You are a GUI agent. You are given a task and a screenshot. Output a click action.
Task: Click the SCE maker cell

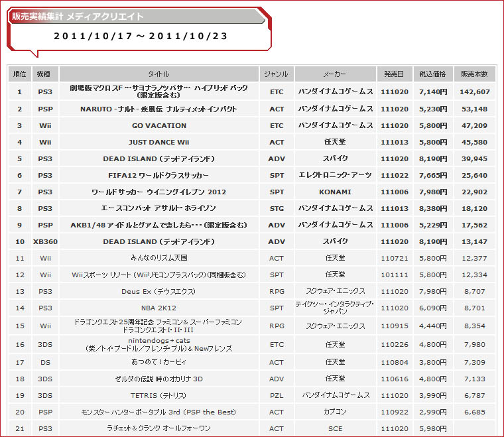click(336, 428)
